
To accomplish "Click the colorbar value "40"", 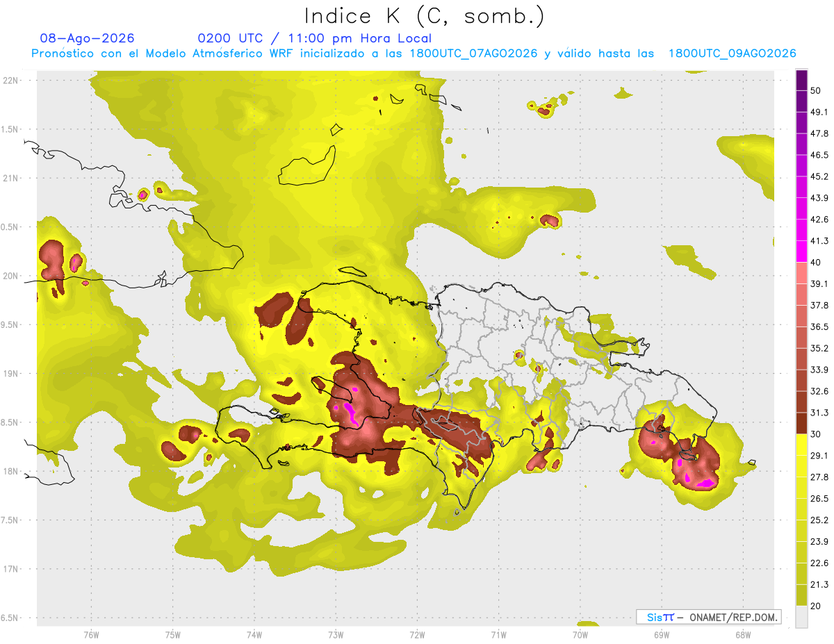I will coord(816,263).
